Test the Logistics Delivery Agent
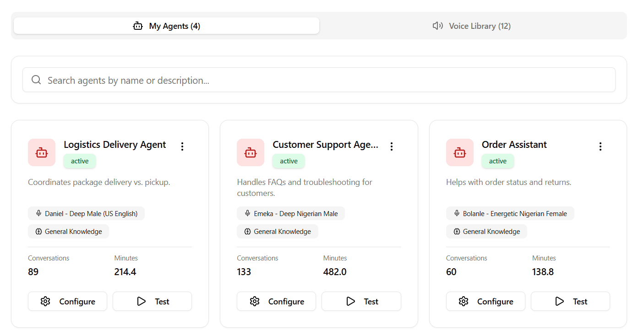 [152, 301]
